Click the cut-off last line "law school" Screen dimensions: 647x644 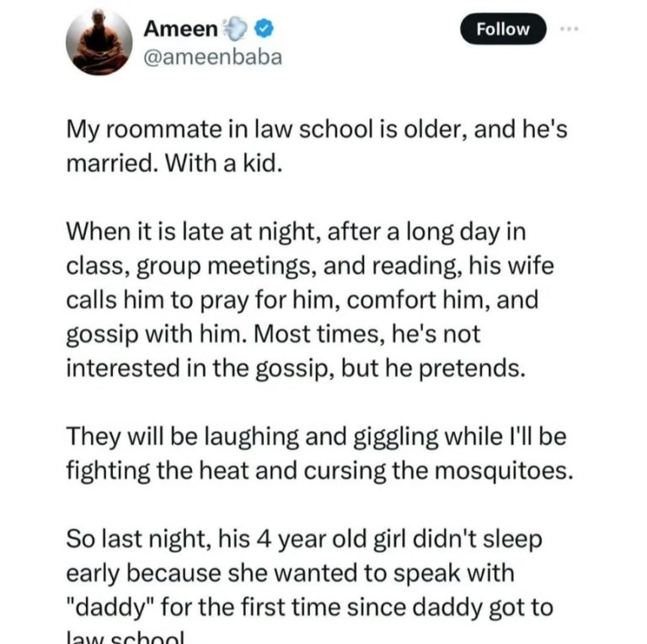click(131, 638)
